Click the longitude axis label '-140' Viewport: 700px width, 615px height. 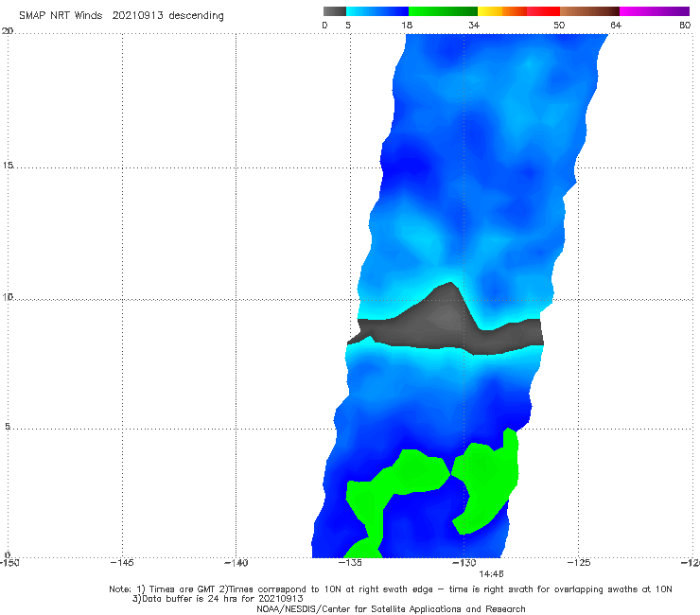tap(236, 563)
